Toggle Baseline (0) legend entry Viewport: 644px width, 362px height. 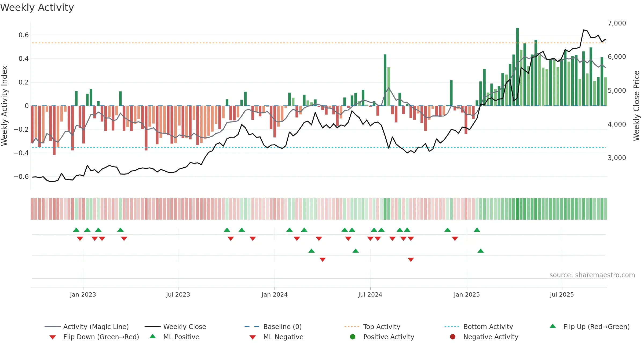(x=273, y=327)
